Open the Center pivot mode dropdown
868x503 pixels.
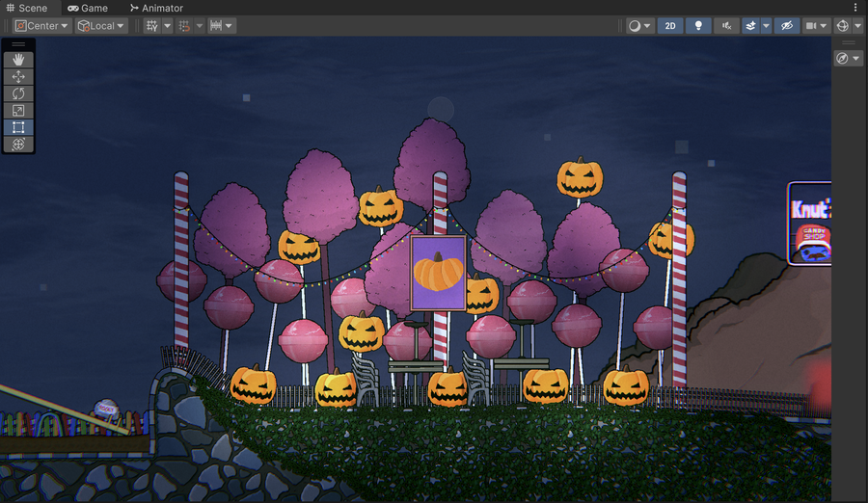[42, 25]
